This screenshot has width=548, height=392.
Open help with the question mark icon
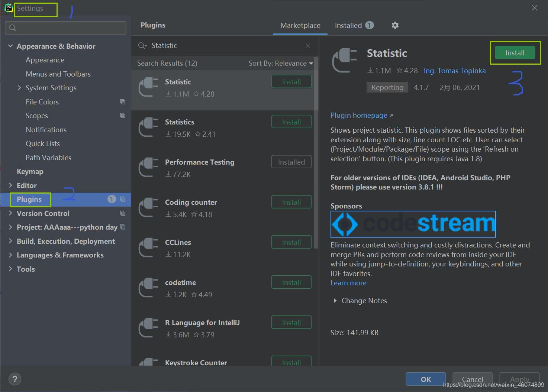point(14,379)
